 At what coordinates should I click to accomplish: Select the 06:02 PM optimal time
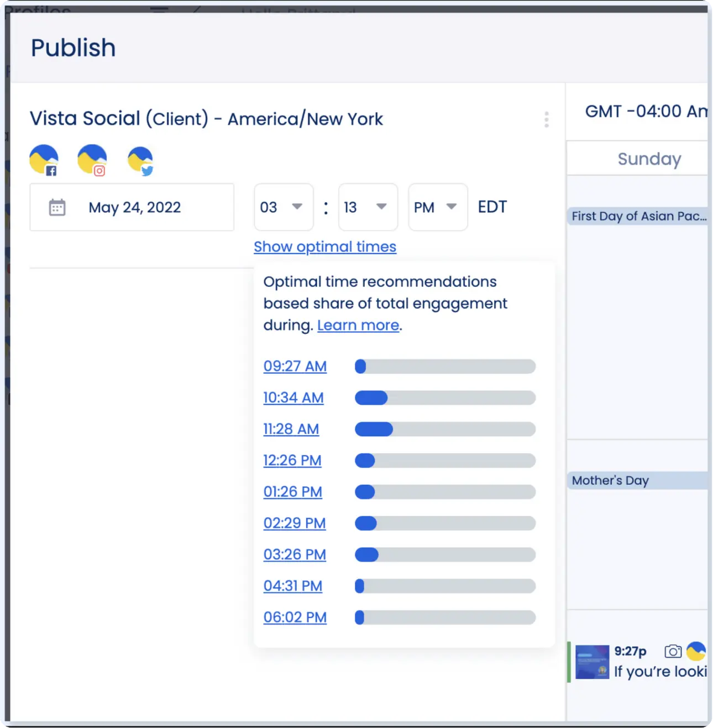point(295,617)
